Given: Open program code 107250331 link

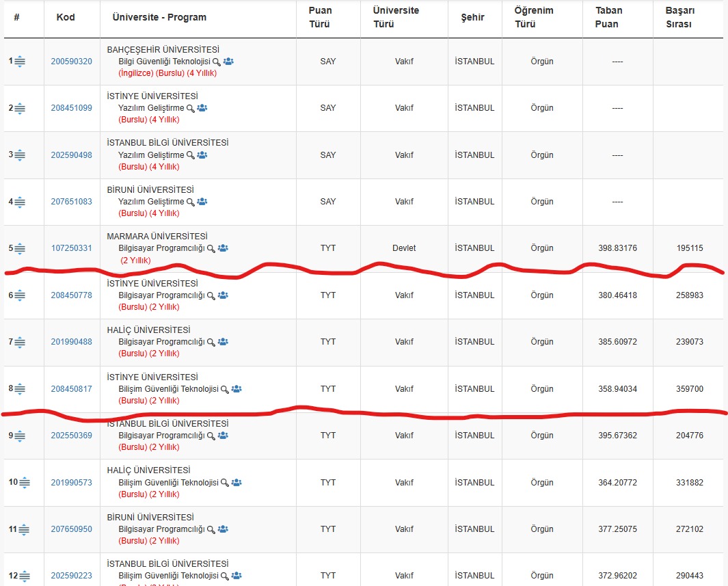Looking at the screenshot, I should pyautogui.click(x=72, y=248).
